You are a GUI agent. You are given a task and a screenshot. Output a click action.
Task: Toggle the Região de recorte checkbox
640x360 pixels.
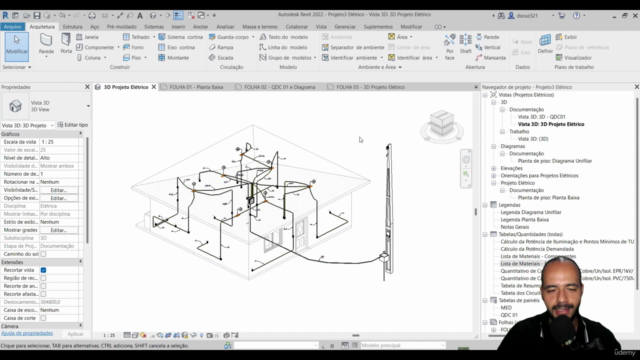[43, 278]
